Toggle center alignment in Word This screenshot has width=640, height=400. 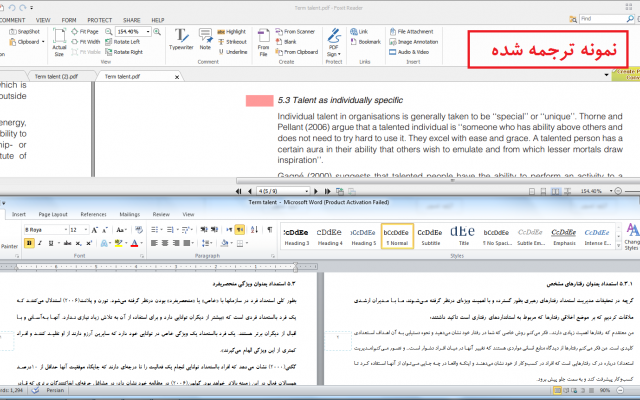tap(165, 243)
